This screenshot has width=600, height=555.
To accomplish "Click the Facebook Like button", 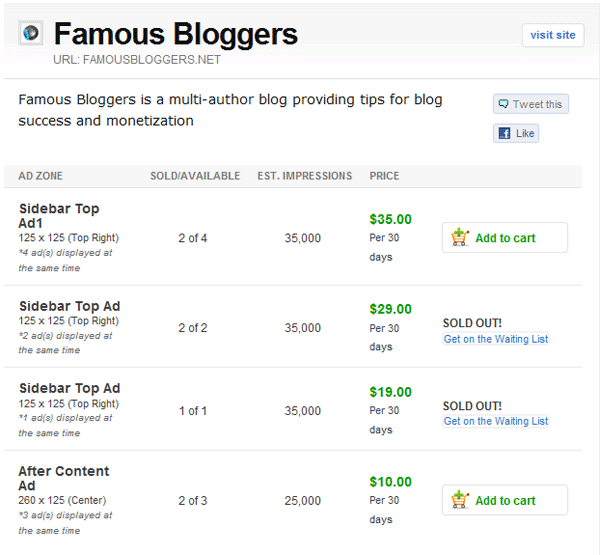I will [x=516, y=133].
